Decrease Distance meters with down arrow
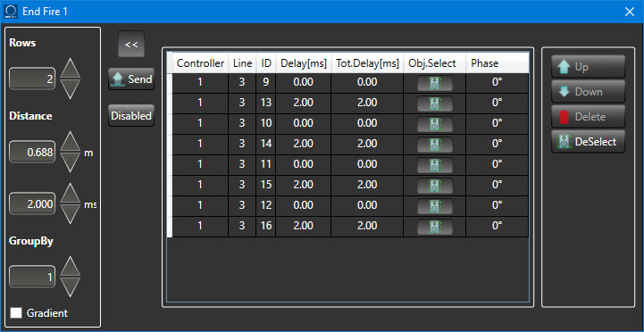The height and width of the screenshot is (332, 644). (x=70, y=162)
